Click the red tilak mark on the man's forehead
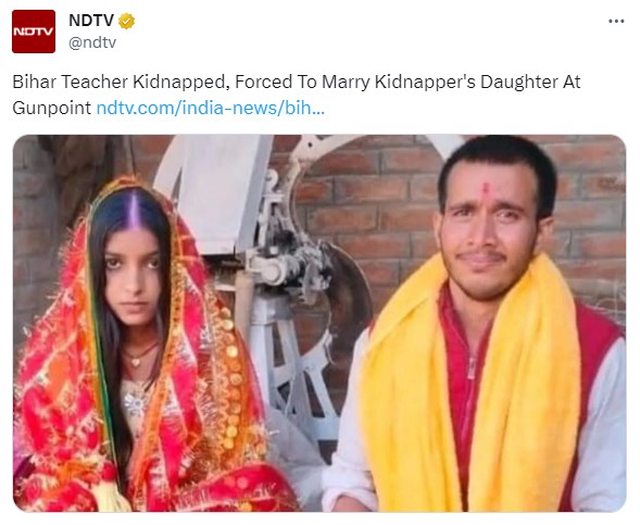This screenshot has height=525, width=640. (487, 188)
